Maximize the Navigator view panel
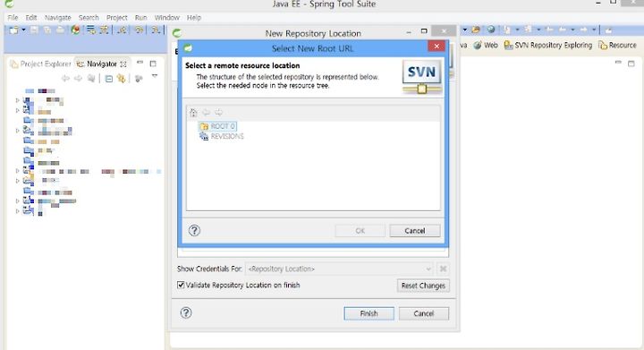Image resolution: width=644 pixels, height=350 pixels. (x=153, y=64)
